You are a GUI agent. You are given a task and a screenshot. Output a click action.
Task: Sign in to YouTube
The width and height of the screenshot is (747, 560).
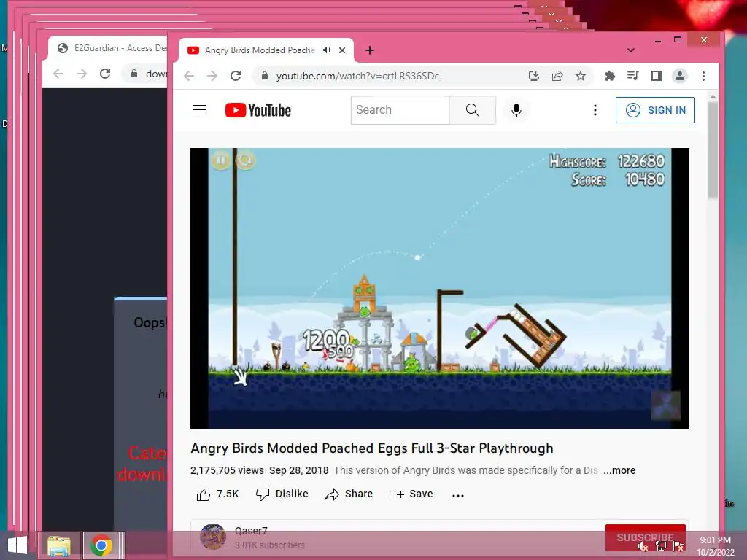(655, 110)
